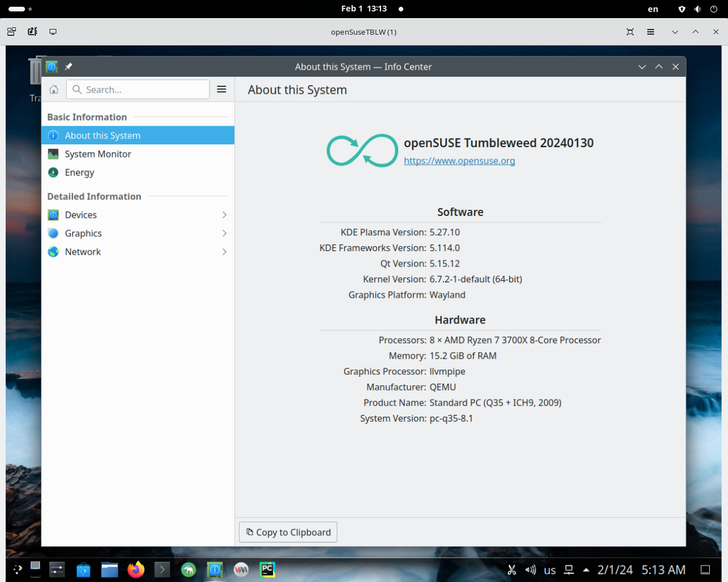The height and width of the screenshot is (582, 728).
Task: Open the Graphics section
Action: pyautogui.click(x=138, y=233)
